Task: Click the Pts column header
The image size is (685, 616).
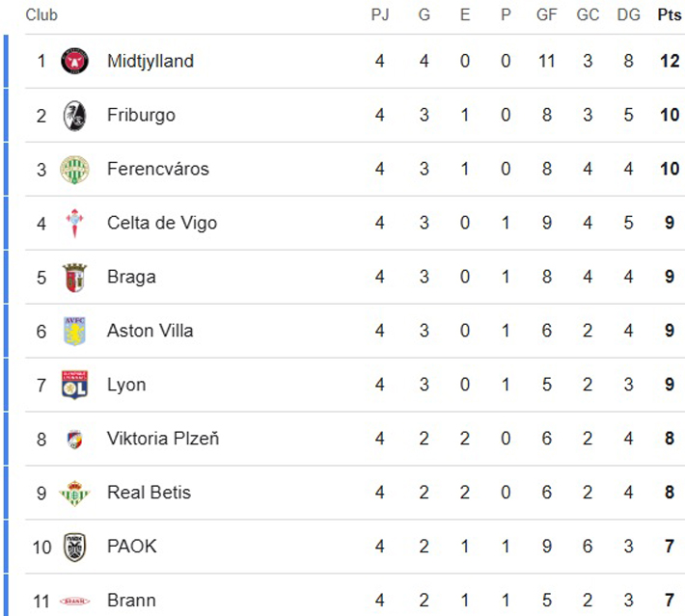Action: tap(669, 15)
